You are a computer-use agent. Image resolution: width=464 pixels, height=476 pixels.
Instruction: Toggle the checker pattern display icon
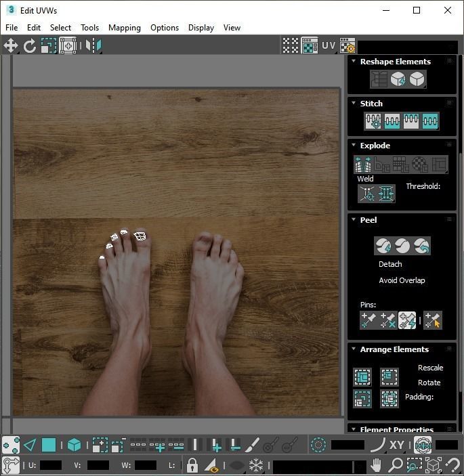tap(291, 45)
